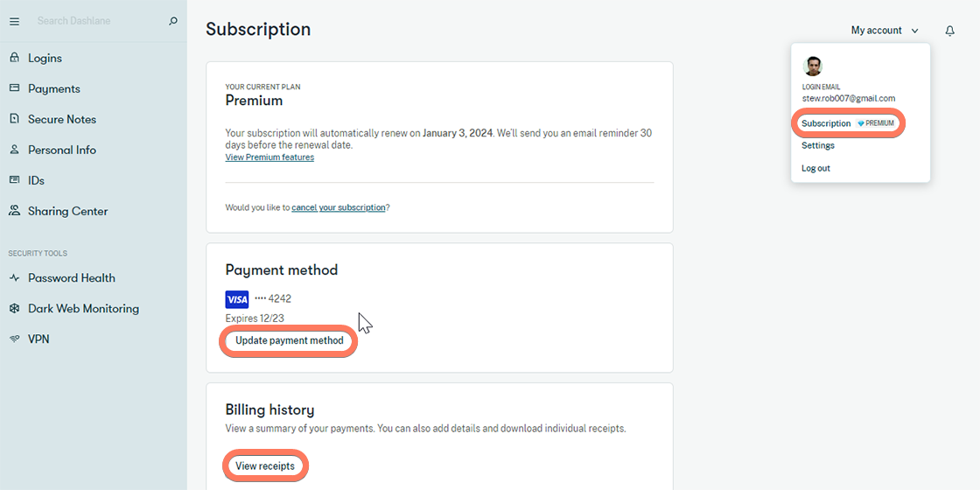Click the VPN wifi icon
Image resolution: width=980 pixels, height=490 pixels.
pos(14,339)
